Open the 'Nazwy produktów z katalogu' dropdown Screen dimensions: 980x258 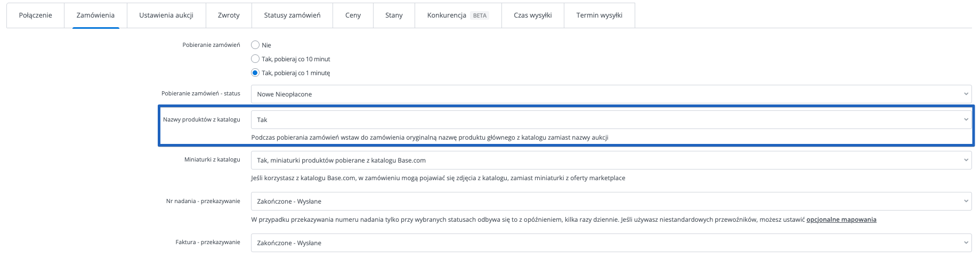(x=611, y=120)
